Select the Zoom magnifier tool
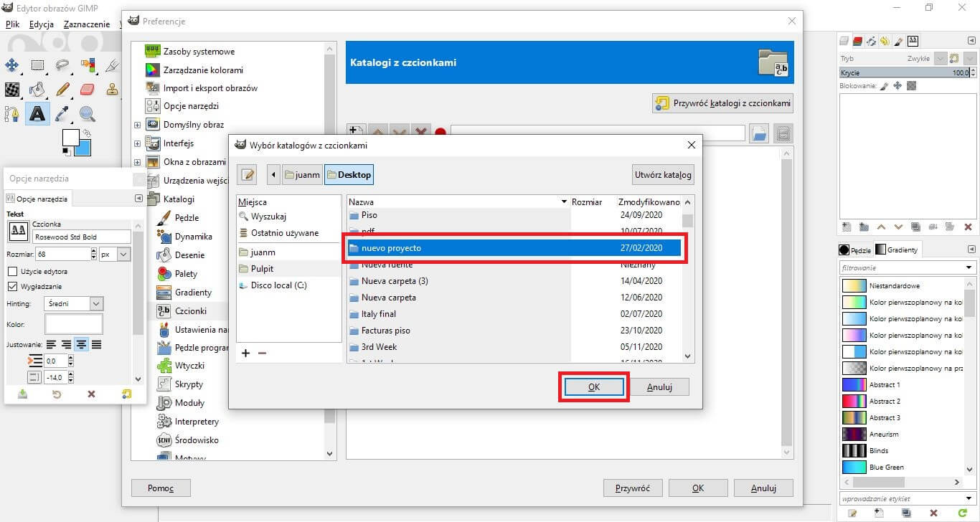980x522 pixels. coord(88,113)
